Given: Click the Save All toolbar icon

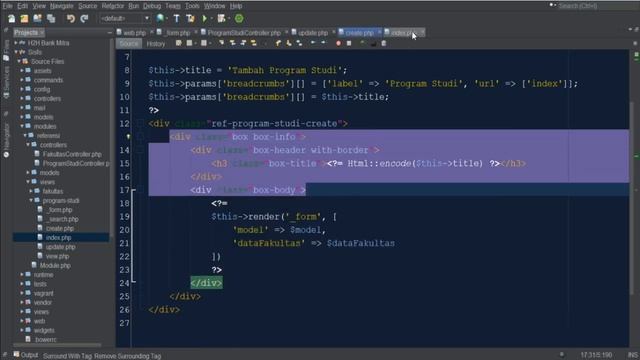Looking at the screenshot, I should coord(51,18).
